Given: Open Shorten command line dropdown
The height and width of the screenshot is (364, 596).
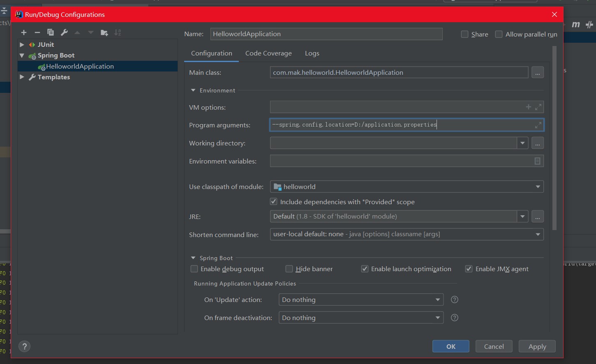Looking at the screenshot, I should [538, 234].
